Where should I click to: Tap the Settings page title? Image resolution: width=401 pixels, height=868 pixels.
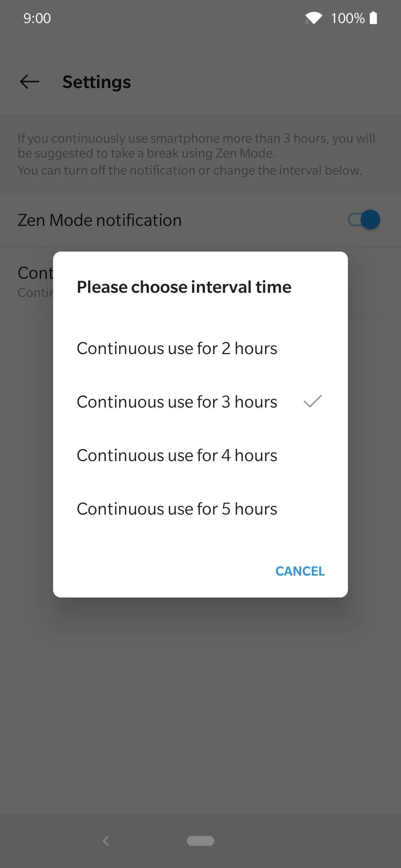[97, 82]
